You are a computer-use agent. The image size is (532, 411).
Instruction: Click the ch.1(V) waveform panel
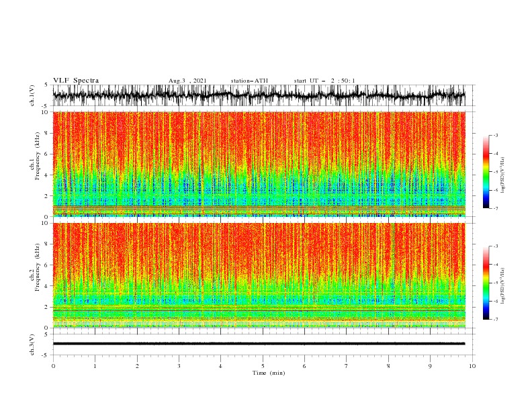pyautogui.click(x=259, y=95)
